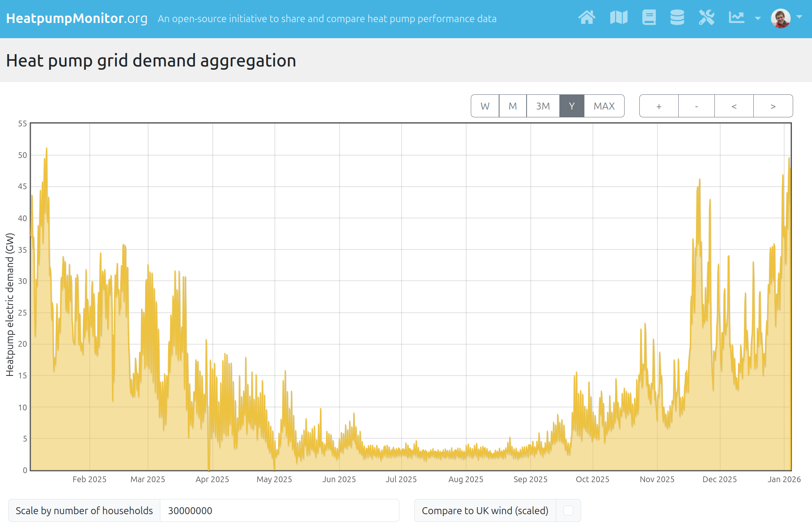Click the line chart icon
The width and height of the screenshot is (812, 531).
click(737, 18)
